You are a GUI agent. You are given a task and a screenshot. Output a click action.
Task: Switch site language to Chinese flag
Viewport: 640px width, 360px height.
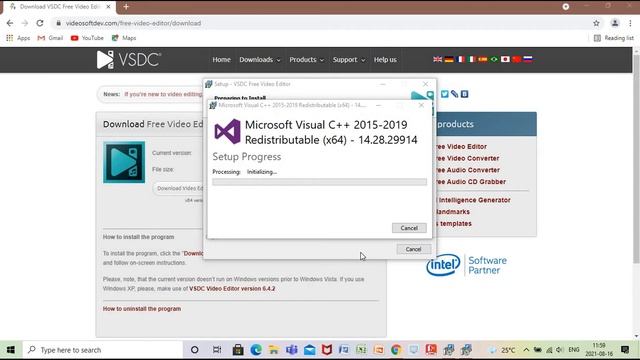516,59
